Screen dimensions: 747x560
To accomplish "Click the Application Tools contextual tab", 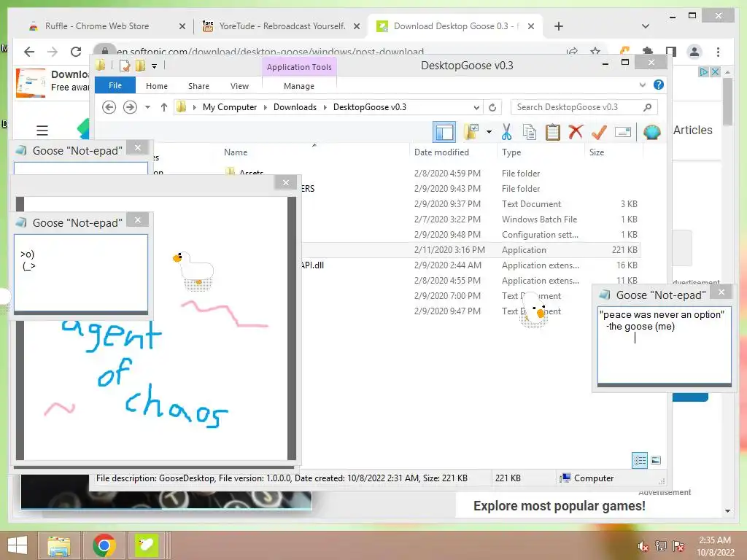I will (x=299, y=67).
